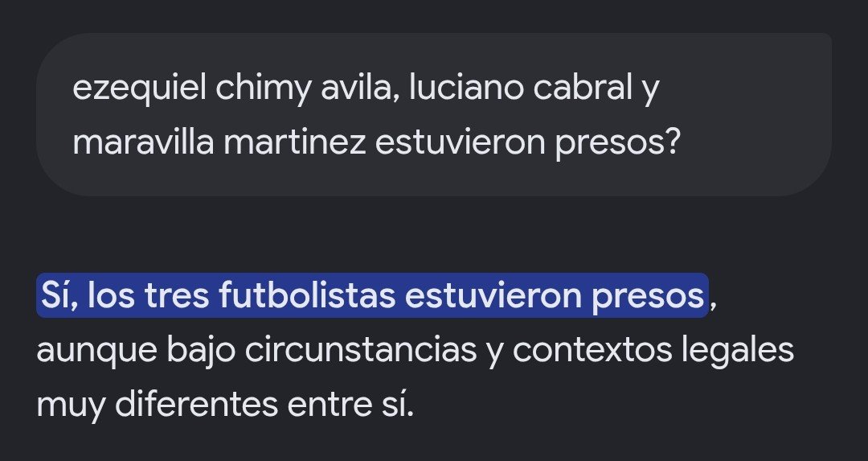Viewport: 868px width, 461px height.
Task: Select the surname 'martinez' in the prompt
Action: pyautogui.click(x=294, y=142)
